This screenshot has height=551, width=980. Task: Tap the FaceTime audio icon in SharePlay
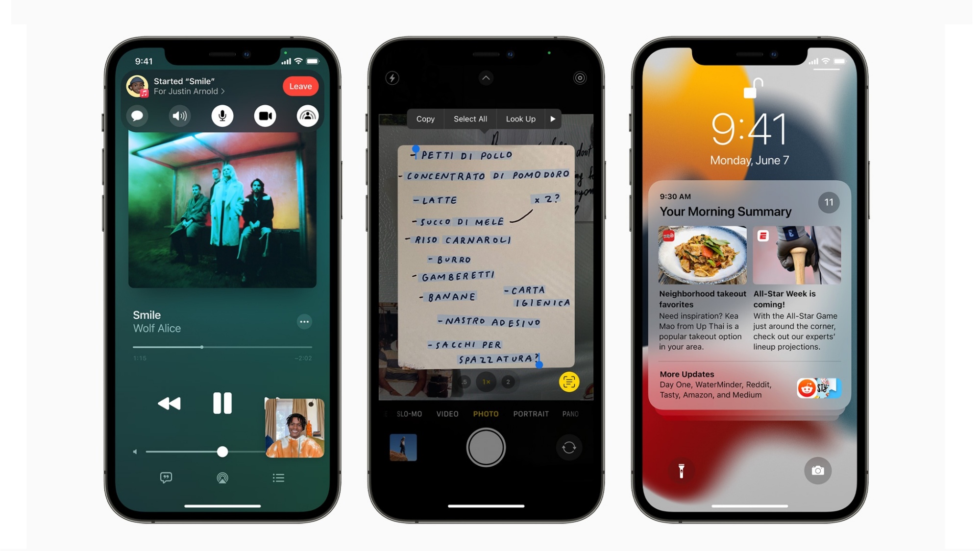179,115
